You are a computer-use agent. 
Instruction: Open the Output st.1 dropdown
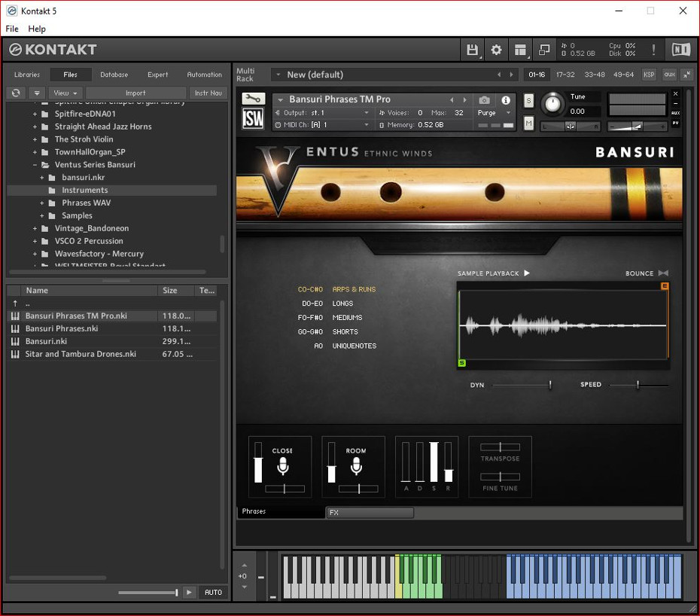pos(322,112)
